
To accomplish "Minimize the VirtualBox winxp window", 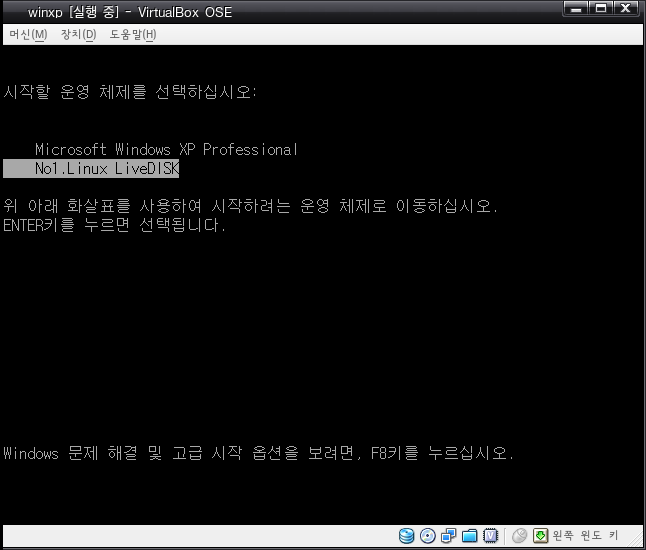I will pos(576,8).
